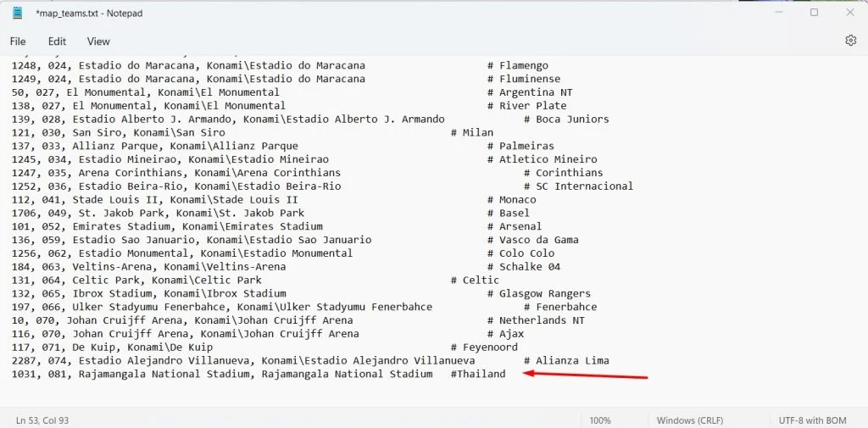Click the text '# Celtic'

[475, 280]
